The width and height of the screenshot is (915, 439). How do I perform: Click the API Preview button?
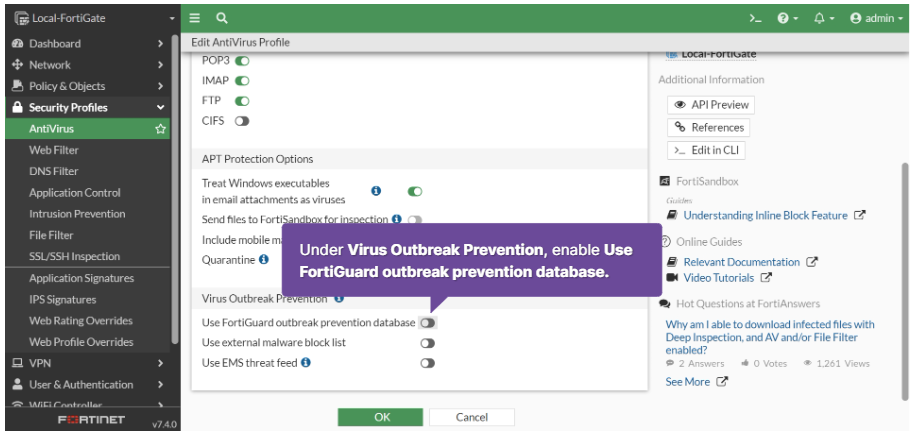point(711,105)
